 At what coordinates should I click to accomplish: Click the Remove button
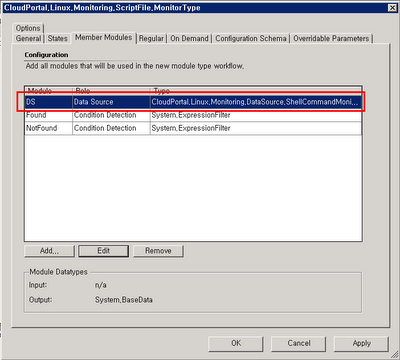pos(158,251)
